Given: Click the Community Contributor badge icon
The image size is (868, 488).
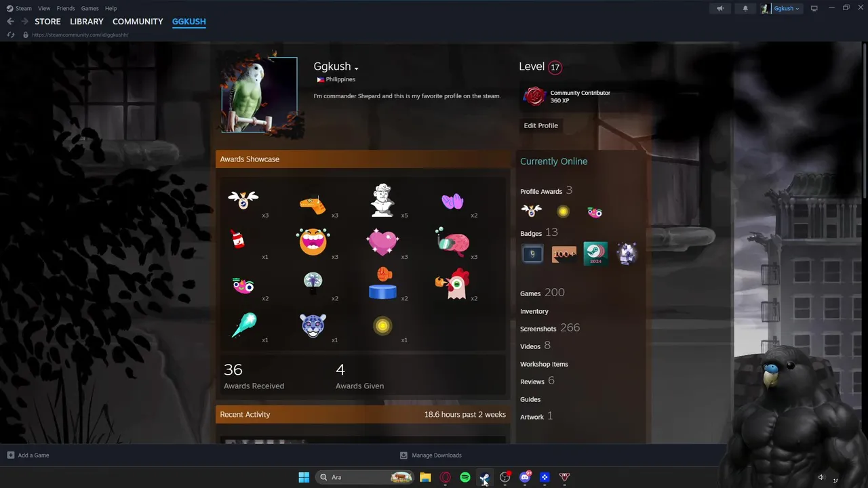Looking at the screenshot, I should click(534, 96).
